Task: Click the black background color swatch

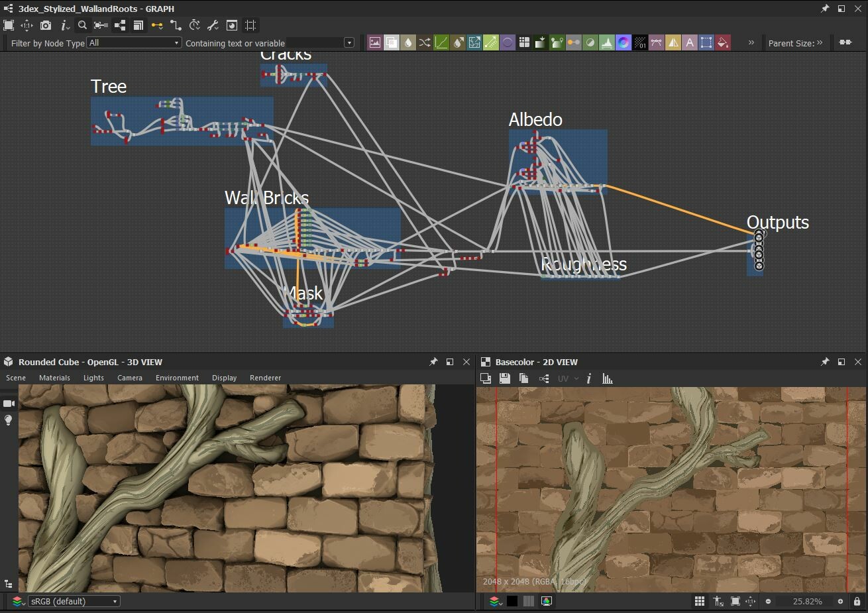Action: point(513,601)
